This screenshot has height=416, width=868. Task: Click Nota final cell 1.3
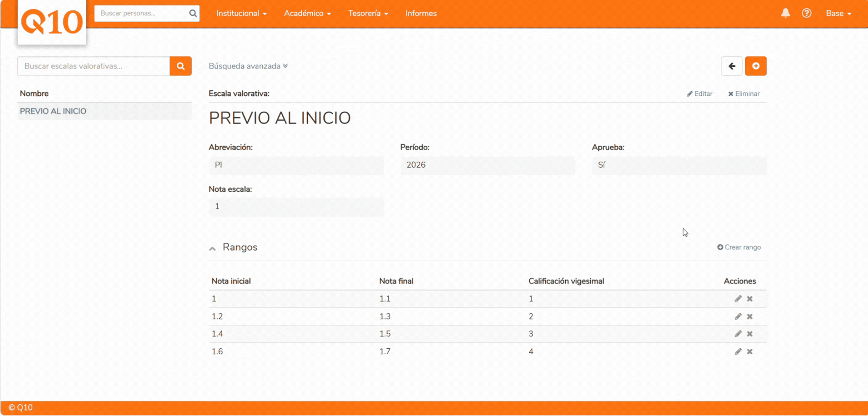(x=385, y=317)
